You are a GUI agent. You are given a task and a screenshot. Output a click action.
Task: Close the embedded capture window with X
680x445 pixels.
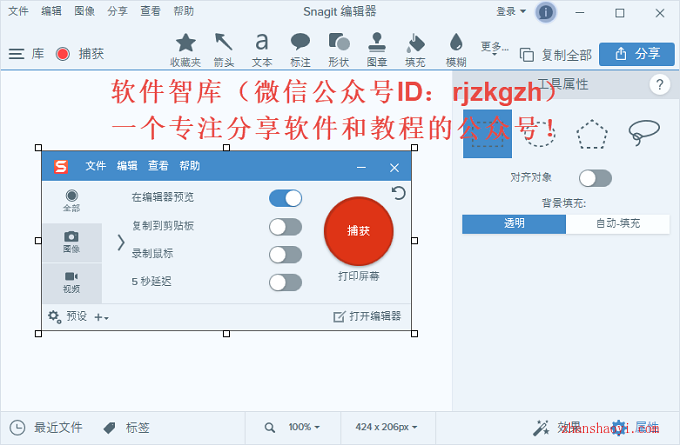(x=394, y=168)
